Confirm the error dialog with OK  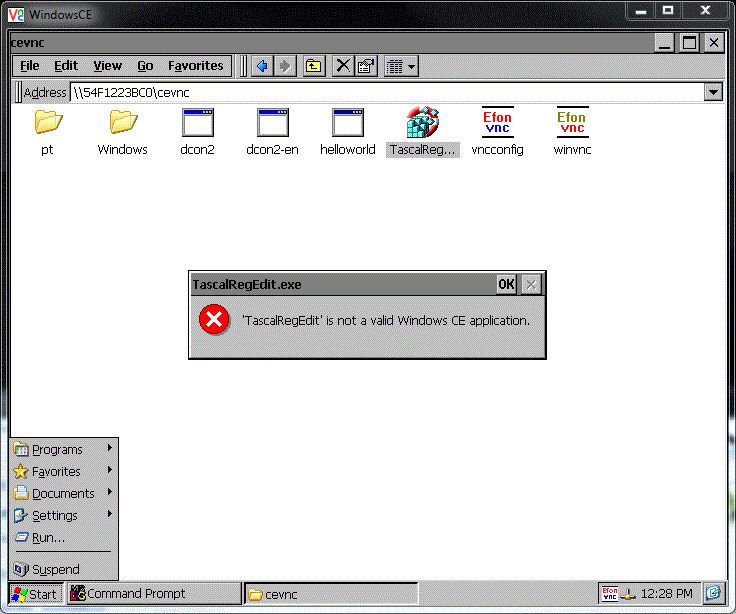[506, 284]
